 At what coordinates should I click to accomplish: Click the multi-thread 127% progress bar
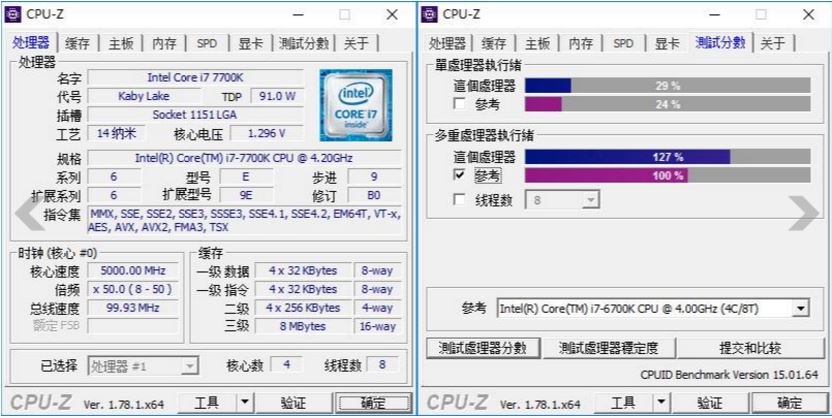point(668,156)
